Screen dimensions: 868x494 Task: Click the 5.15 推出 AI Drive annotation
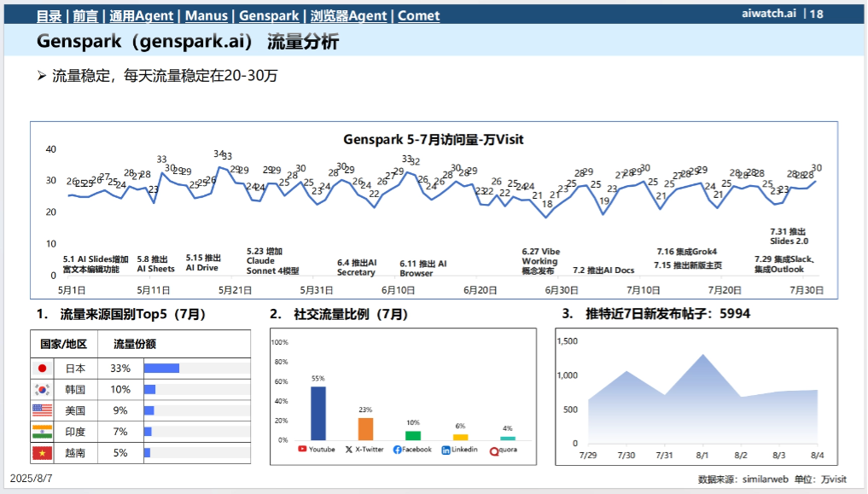tap(203, 263)
